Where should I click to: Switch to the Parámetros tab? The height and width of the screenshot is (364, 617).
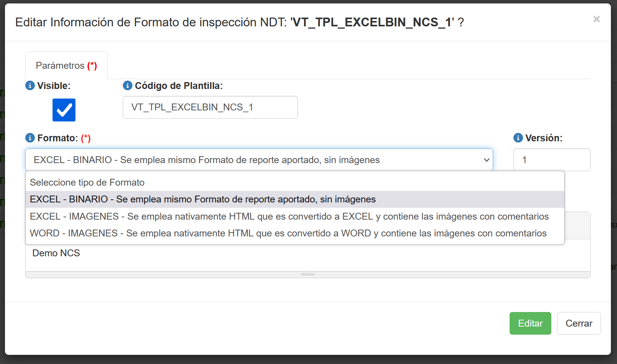pyautogui.click(x=66, y=66)
